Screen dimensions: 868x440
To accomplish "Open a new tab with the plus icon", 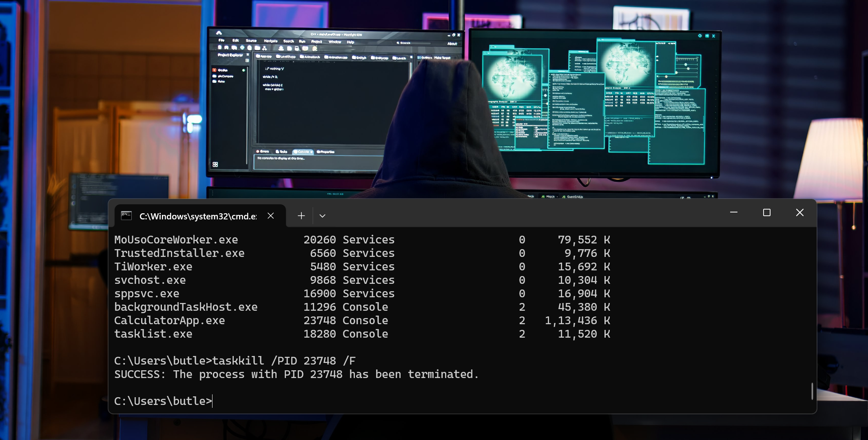I will 301,216.
